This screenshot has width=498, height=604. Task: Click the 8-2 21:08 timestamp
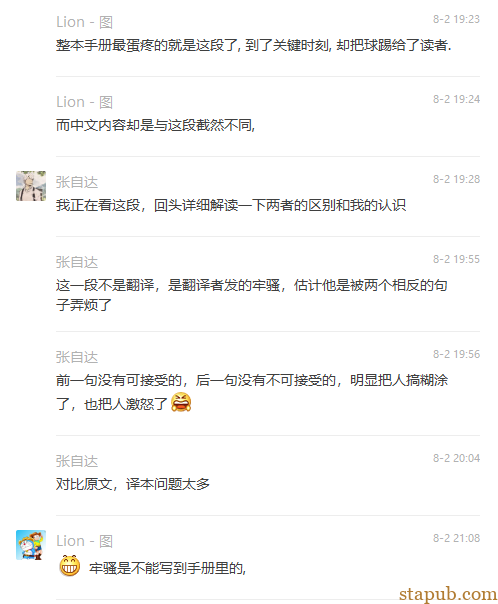(x=456, y=538)
